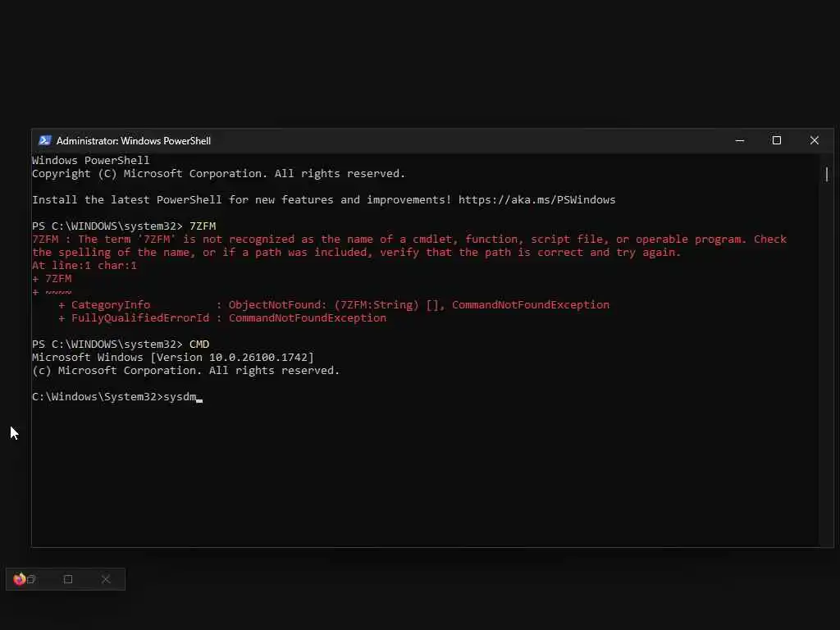
Task: Click 'the spelling of the name' error line
Action: (x=356, y=253)
